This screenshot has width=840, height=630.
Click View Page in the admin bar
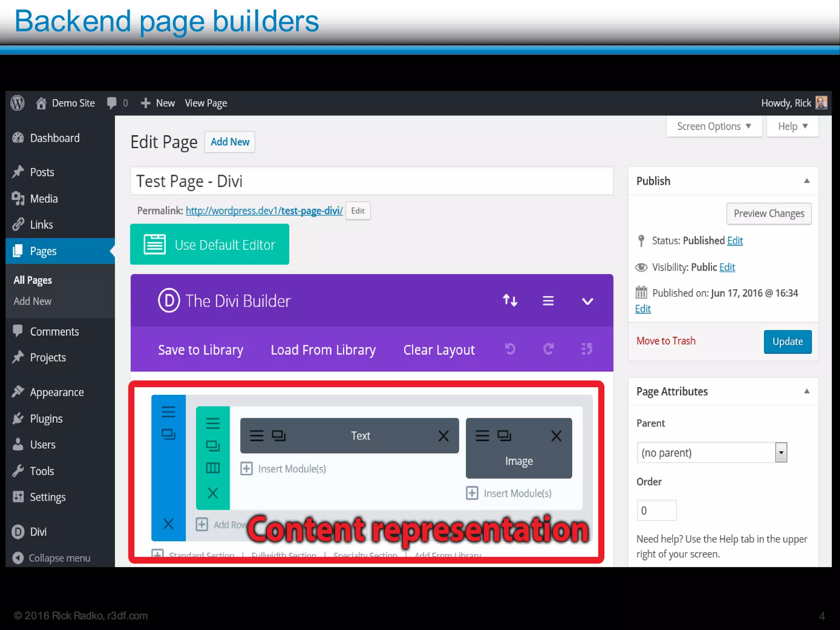click(x=206, y=103)
